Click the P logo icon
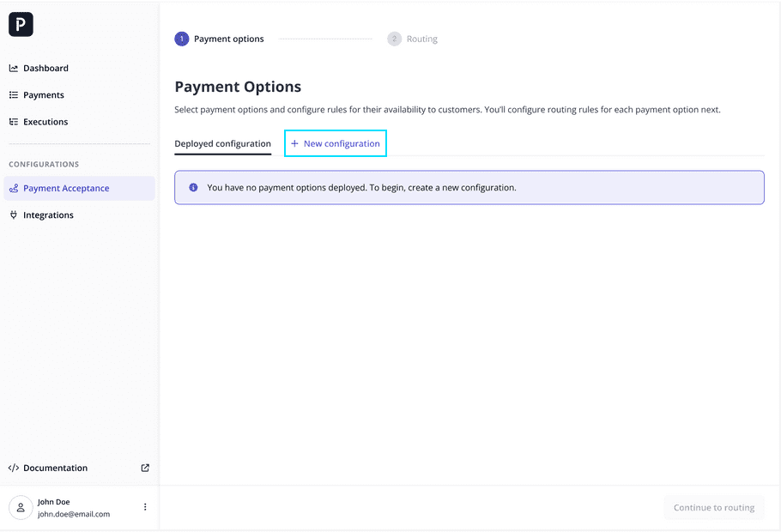 21,24
